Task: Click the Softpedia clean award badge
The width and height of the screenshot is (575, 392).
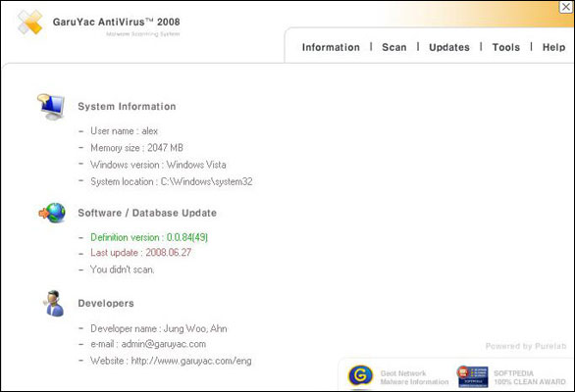Action: [x=472, y=376]
